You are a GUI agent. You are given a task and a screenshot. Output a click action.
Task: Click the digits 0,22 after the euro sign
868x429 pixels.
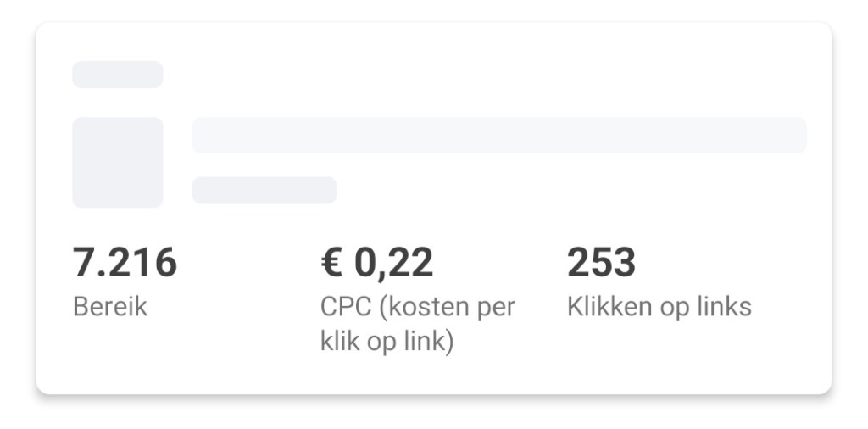coord(393,263)
